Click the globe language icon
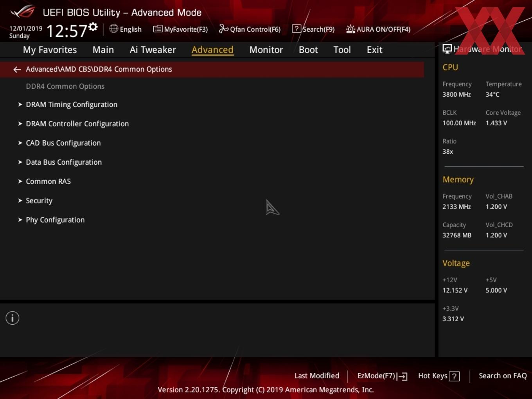532x399 pixels. click(x=113, y=29)
